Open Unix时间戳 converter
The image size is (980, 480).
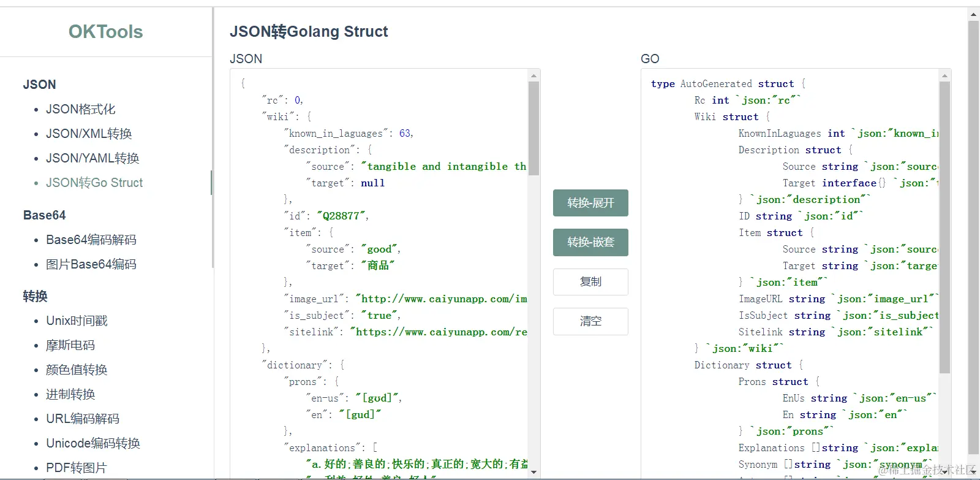pos(77,321)
